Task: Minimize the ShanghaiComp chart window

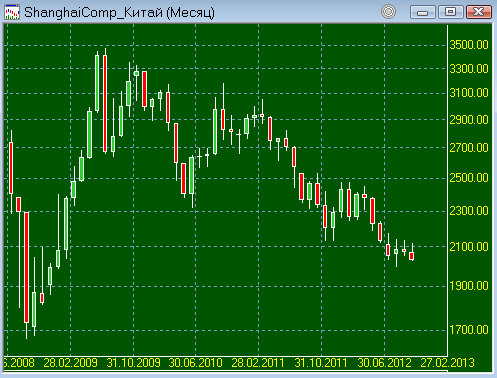Action: [423, 12]
